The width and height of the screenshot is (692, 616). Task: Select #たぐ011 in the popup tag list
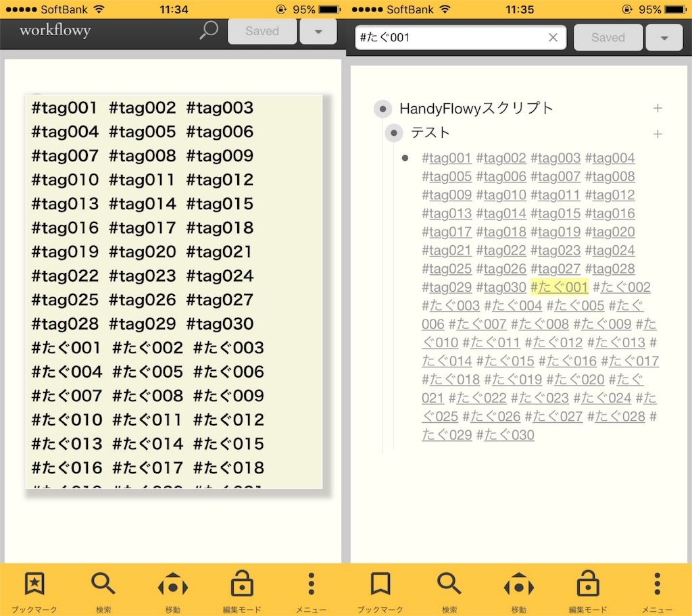tap(147, 419)
